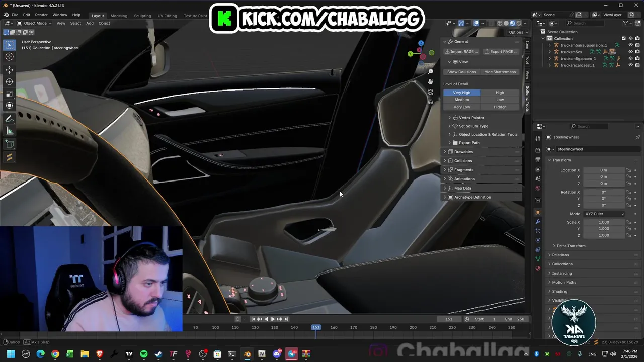This screenshot has height=362, width=644.
Task: Click the Import RAGE button
Action: coord(461,52)
